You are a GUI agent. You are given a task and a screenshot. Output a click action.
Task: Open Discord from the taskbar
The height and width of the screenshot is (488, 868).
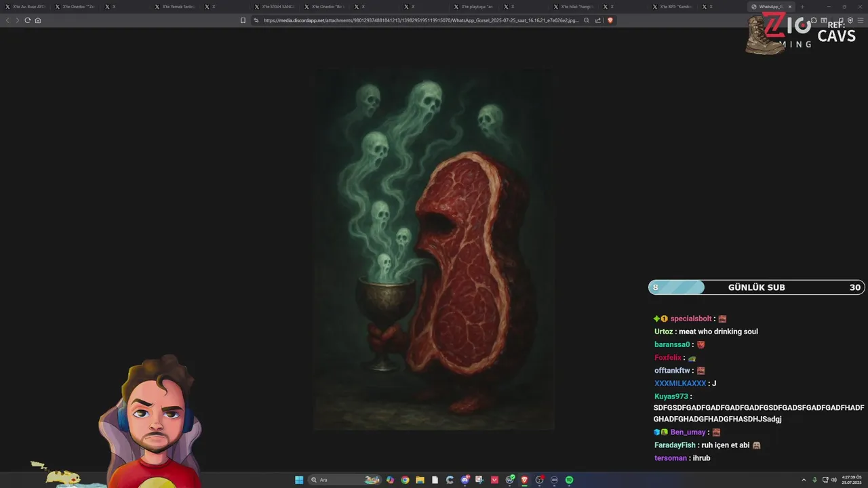click(465, 480)
